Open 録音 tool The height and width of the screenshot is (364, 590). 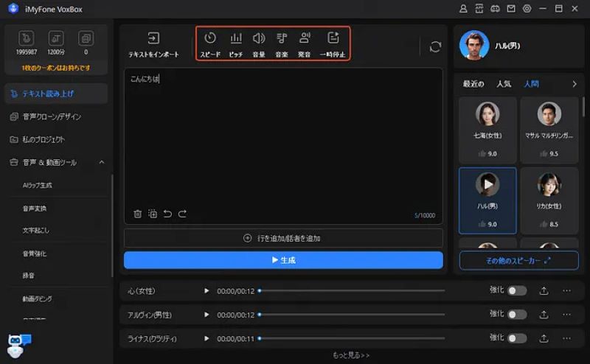28,276
